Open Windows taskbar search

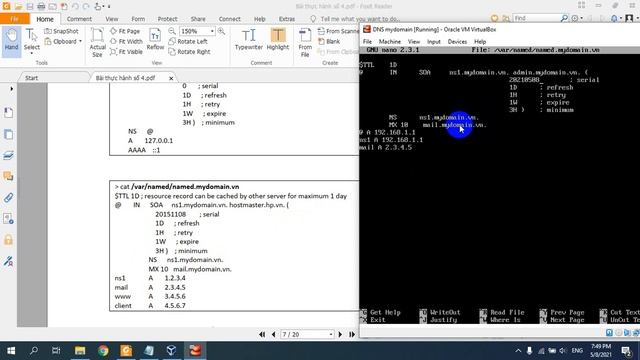coord(34,351)
